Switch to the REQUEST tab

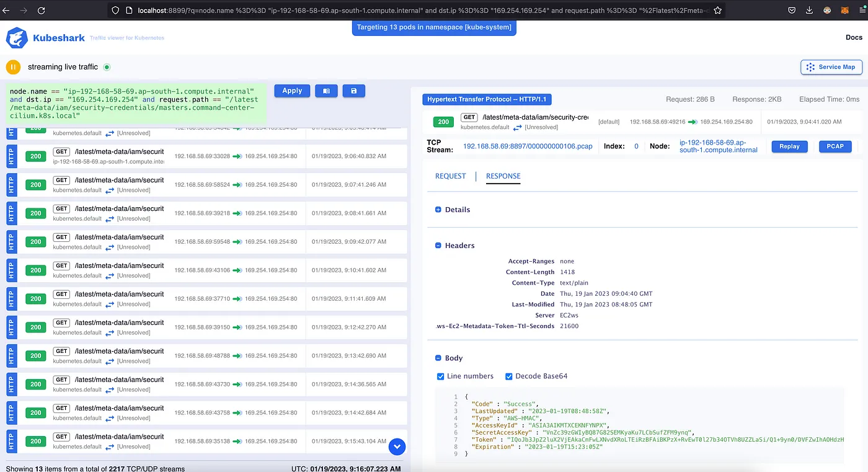pos(450,176)
